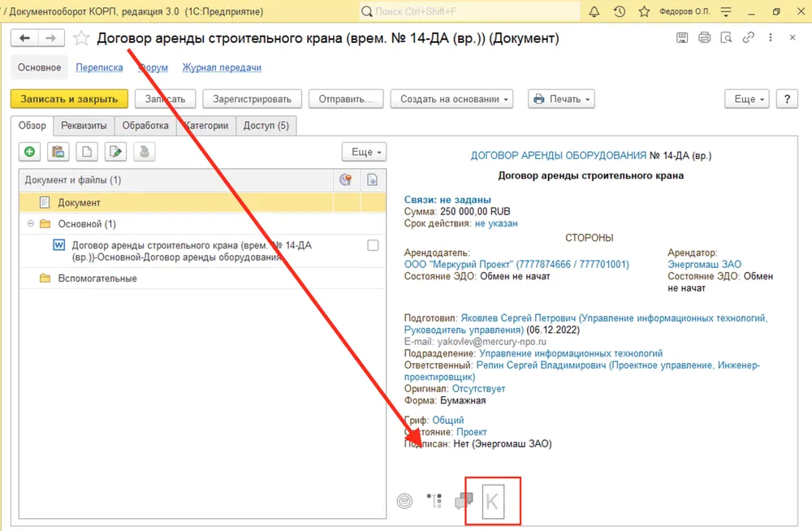Click the page column header icon in file list
Screen dimensions: 812x531
(x=373, y=179)
